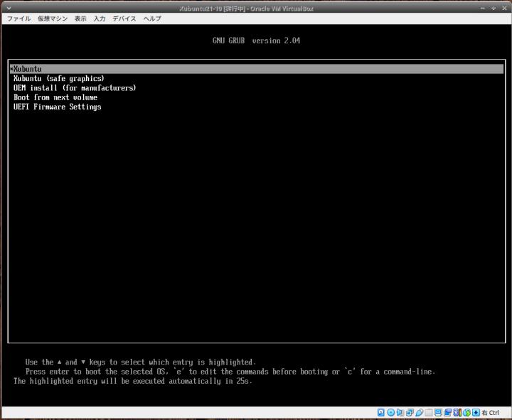
Task: Select the highlighted Xubuntu boot entry
Action: (257, 69)
